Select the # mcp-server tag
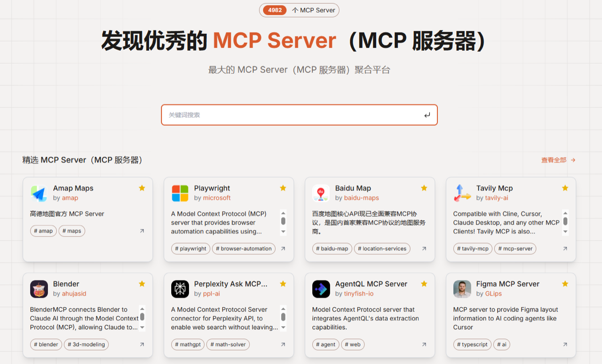 [515, 249]
